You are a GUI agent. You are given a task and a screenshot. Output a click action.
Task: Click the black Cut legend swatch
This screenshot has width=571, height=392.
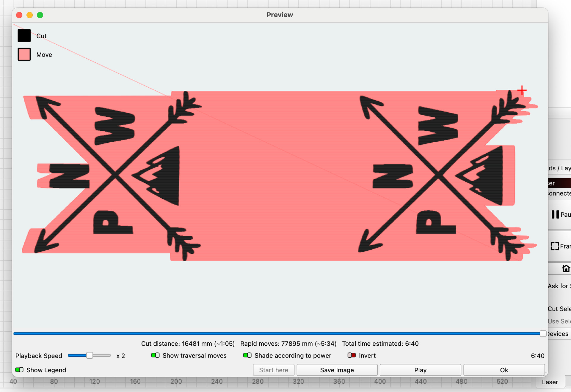point(24,36)
